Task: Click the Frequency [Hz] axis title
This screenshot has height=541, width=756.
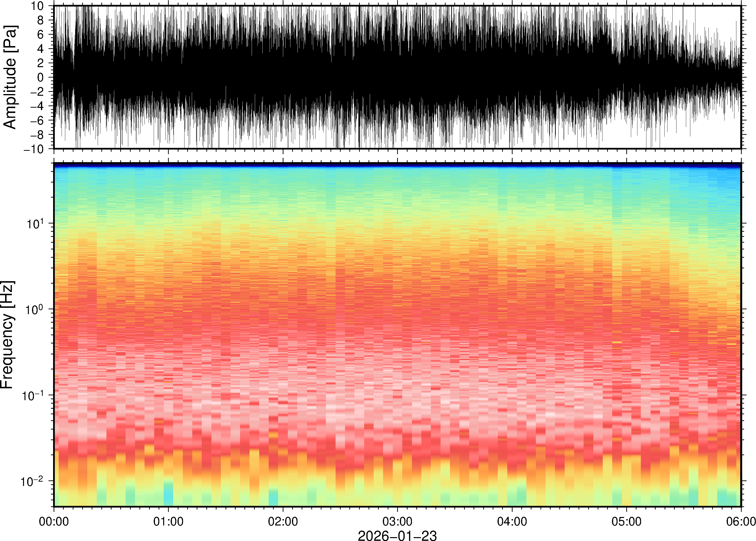Action: click(x=7, y=335)
